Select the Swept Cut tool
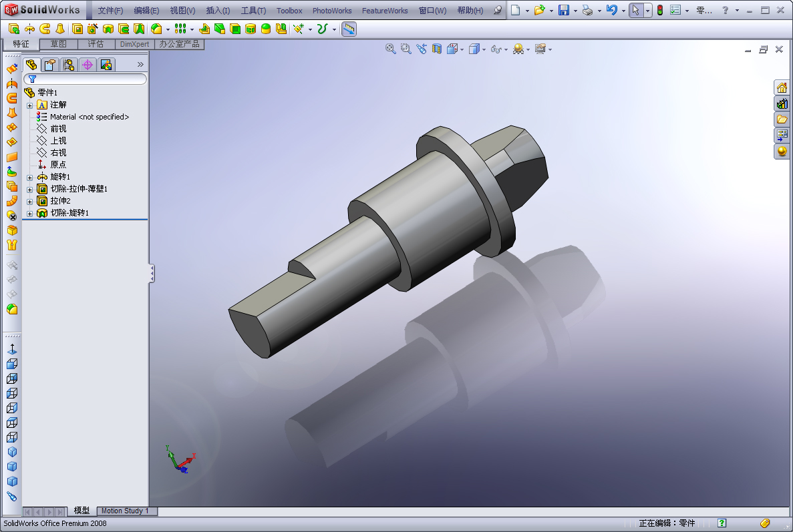 click(x=124, y=29)
